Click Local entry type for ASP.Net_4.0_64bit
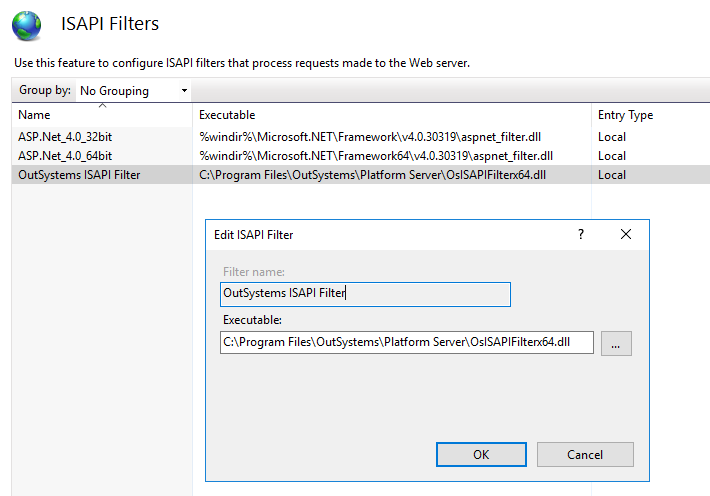Screen dimensions: 710x496 point(612,156)
